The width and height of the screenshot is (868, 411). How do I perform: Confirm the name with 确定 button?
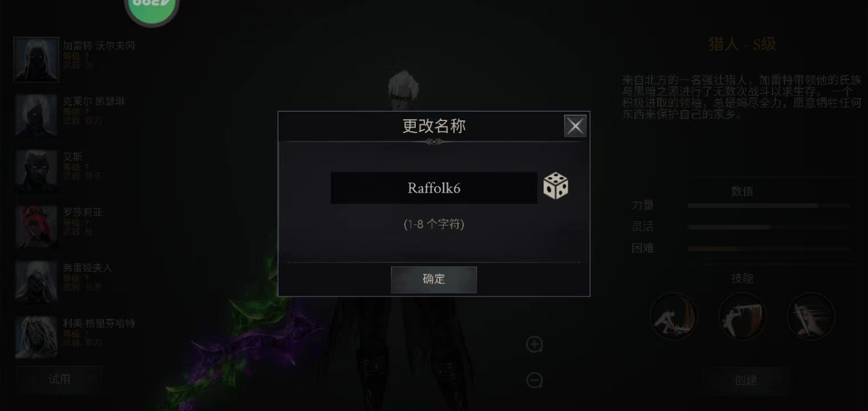[433, 279]
